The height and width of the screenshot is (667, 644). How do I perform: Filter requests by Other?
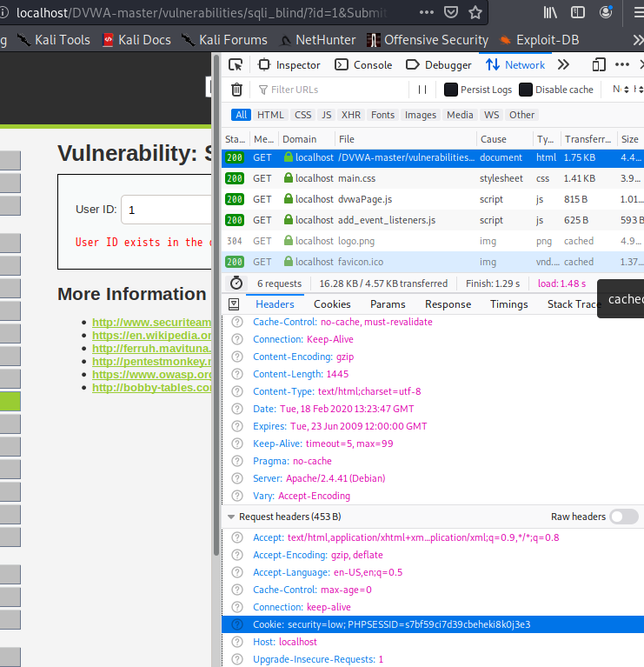(522, 115)
